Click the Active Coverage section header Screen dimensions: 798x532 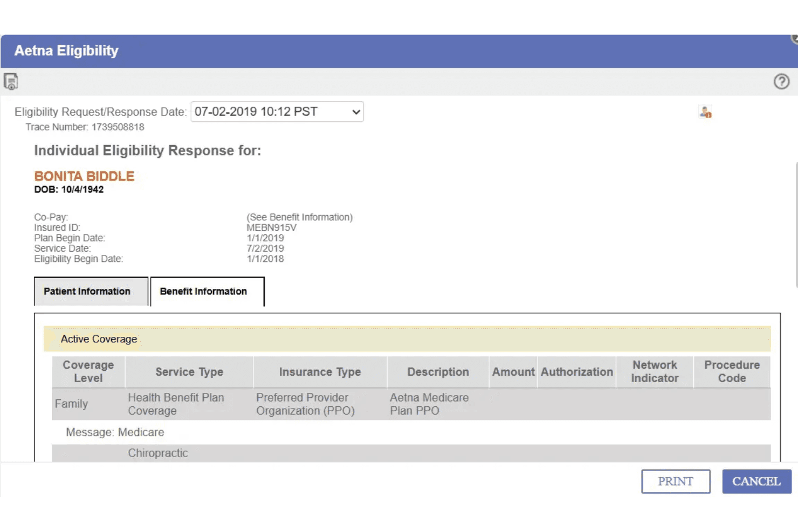[x=407, y=339]
